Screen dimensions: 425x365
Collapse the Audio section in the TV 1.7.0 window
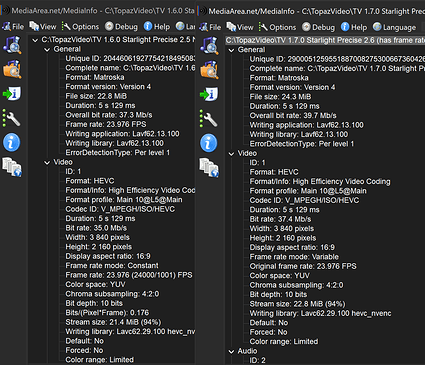(x=231, y=352)
